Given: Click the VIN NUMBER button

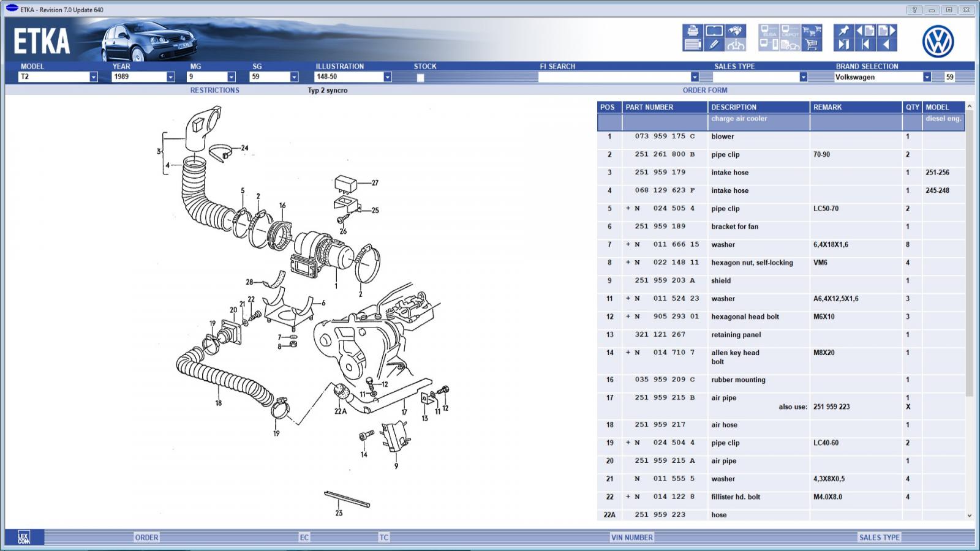Looking at the screenshot, I should [631, 538].
